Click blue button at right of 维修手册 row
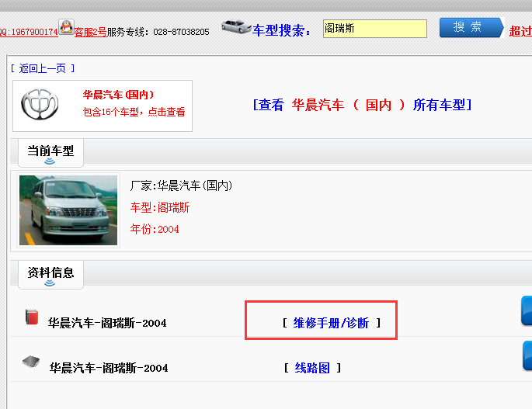 coord(527,310)
